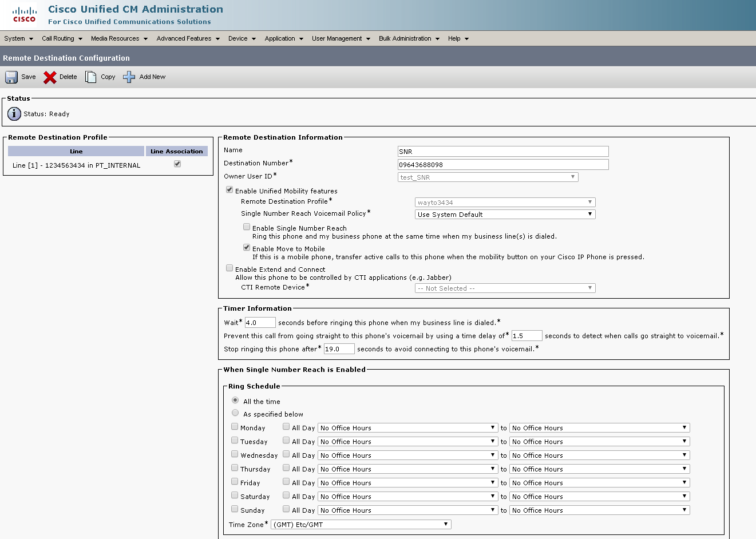The width and height of the screenshot is (756, 539).
Task: Open the Saturday start time dropdown
Action: point(408,497)
